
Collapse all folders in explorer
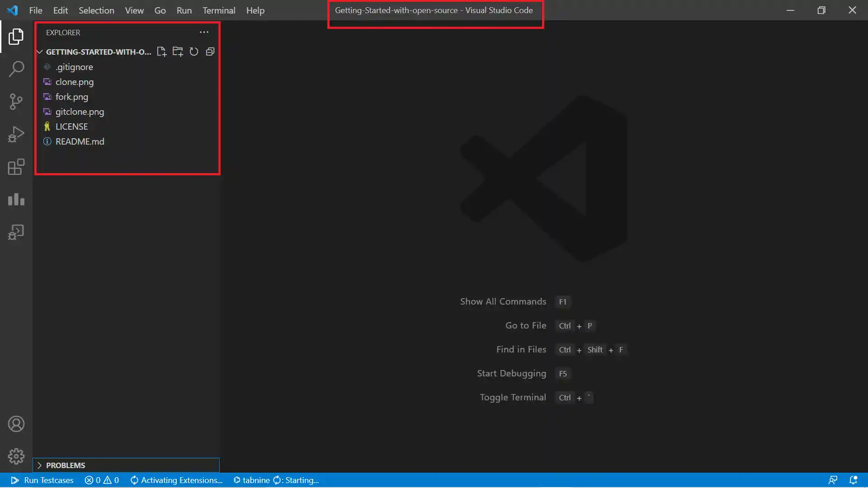tap(210, 52)
